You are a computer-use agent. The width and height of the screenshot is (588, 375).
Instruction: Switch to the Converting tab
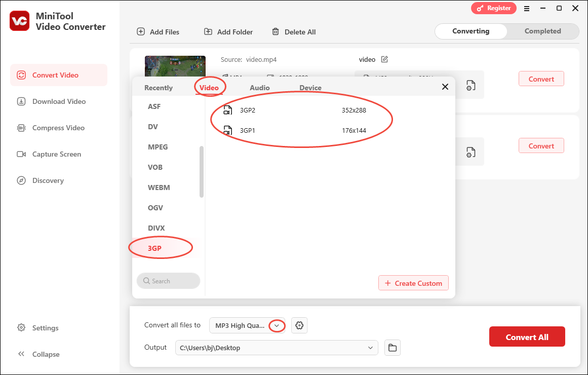pyautogui.click(x=471, y=31)
